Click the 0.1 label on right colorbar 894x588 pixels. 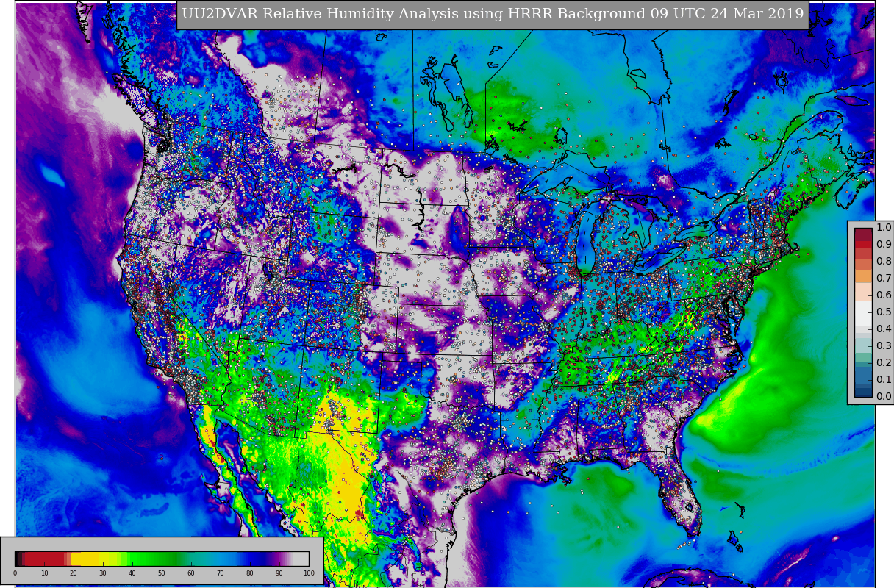tap(884, 380)
